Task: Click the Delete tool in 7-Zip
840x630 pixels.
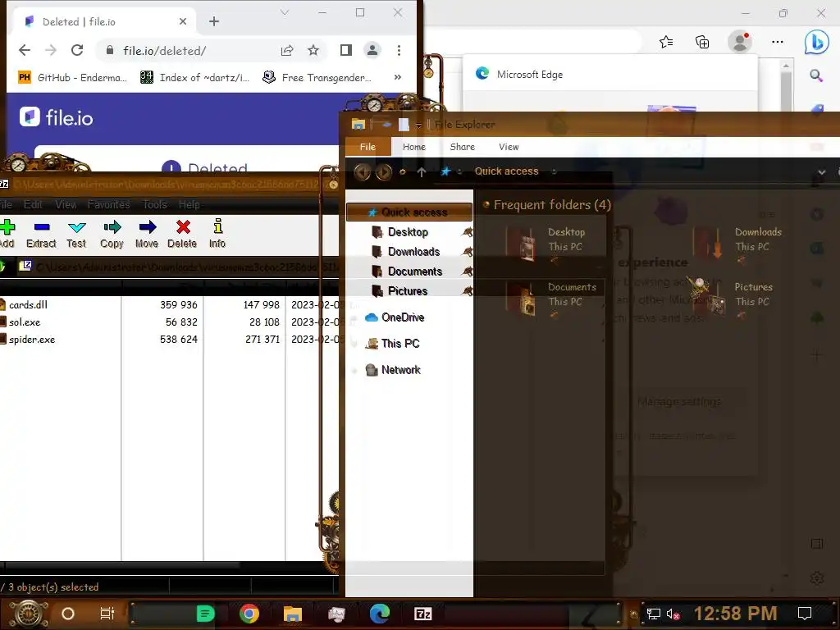Action: coord(182,234)
